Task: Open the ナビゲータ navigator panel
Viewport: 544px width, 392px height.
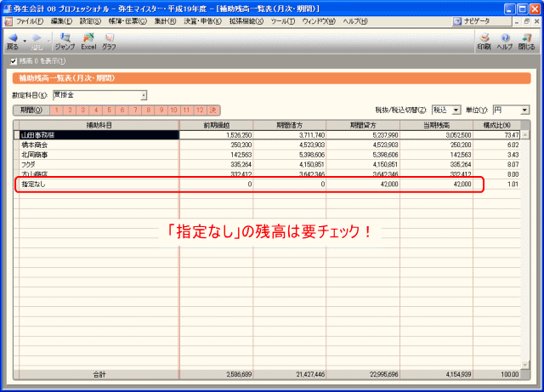Action: 482,21
